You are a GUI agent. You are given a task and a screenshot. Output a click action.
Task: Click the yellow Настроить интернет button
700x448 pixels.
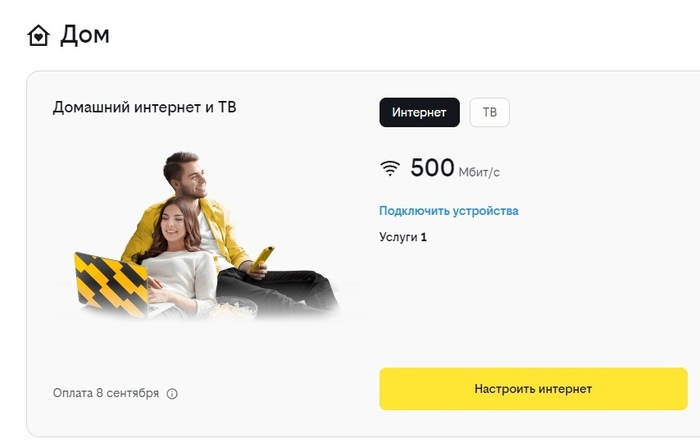tap(533, 389)
